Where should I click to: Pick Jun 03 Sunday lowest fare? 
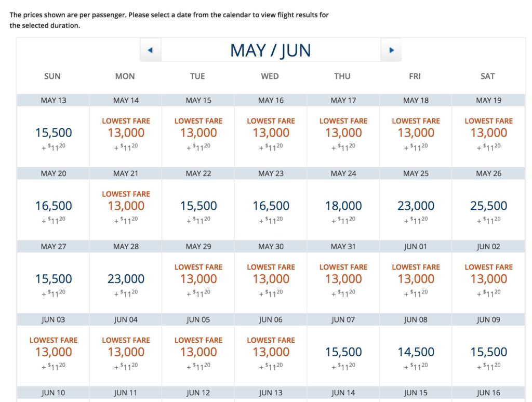pos(54,352)
